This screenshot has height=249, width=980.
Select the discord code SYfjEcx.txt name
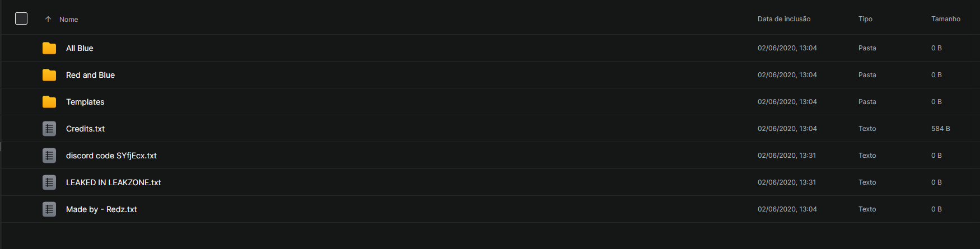111,156
